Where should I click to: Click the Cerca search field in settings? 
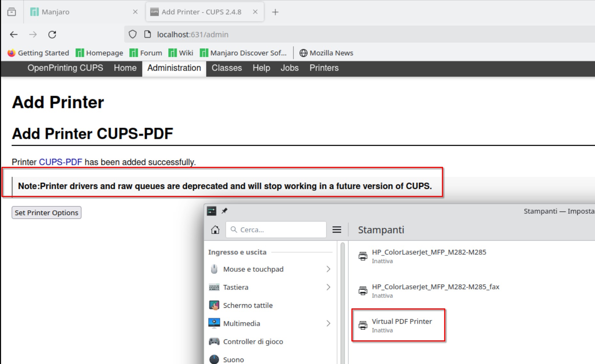click(276, 230)
